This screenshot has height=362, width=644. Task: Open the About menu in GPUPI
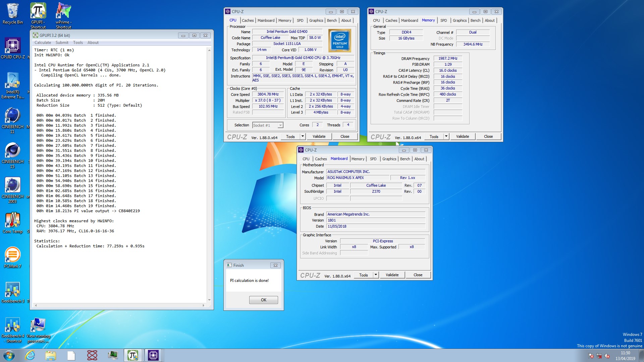point(93,43)
